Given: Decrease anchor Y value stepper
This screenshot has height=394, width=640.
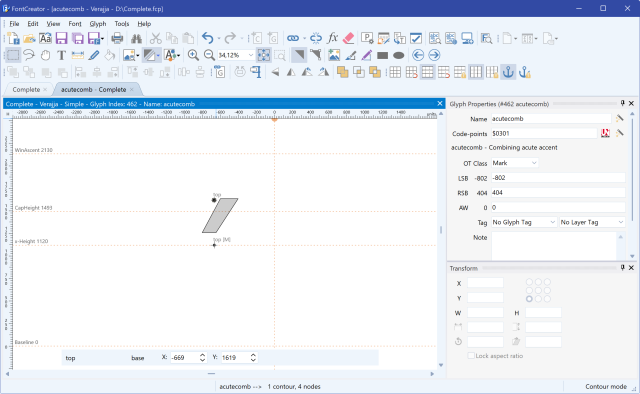Looking at the screenshot, I should (253, 360).
